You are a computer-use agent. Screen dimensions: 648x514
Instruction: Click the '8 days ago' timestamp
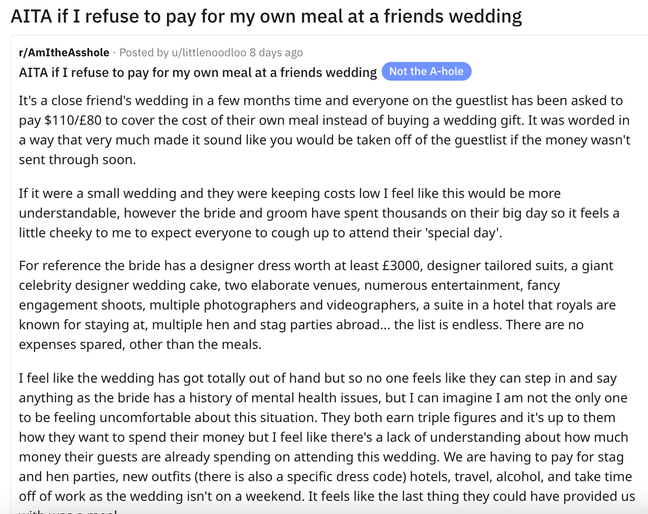pyautogui.click(x=276, y=52)
